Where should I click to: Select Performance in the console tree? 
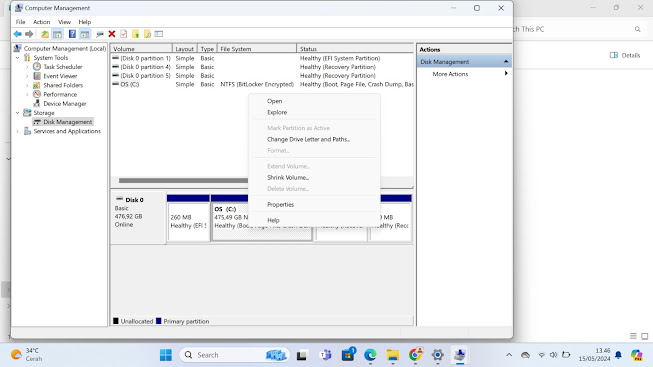point(60,94)
